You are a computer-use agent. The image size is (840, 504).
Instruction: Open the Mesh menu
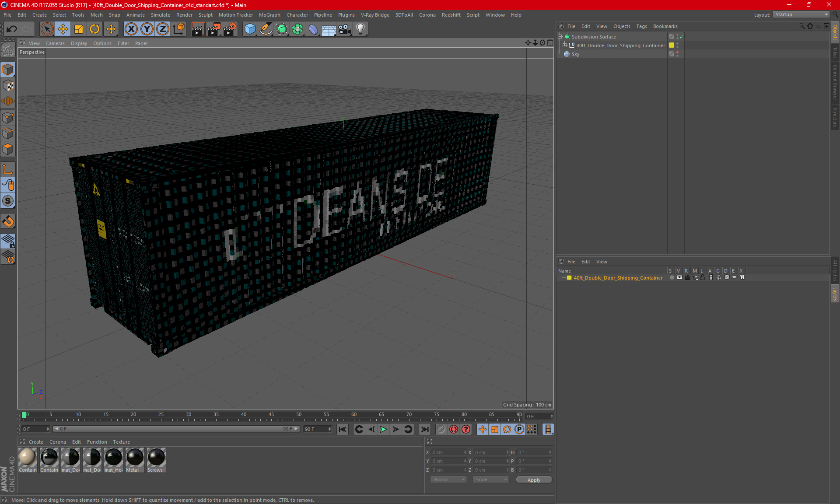coord(96,15)
